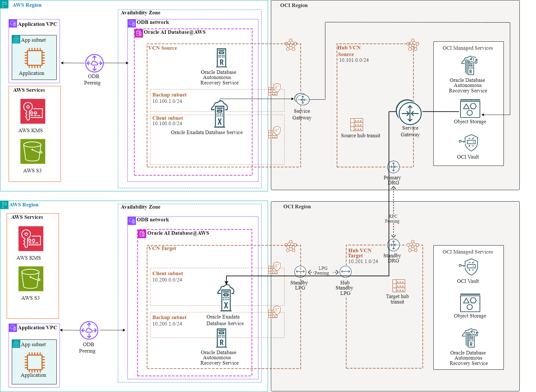Click the security list icon beside top Client subnet
536x392 pixels.
274,132
